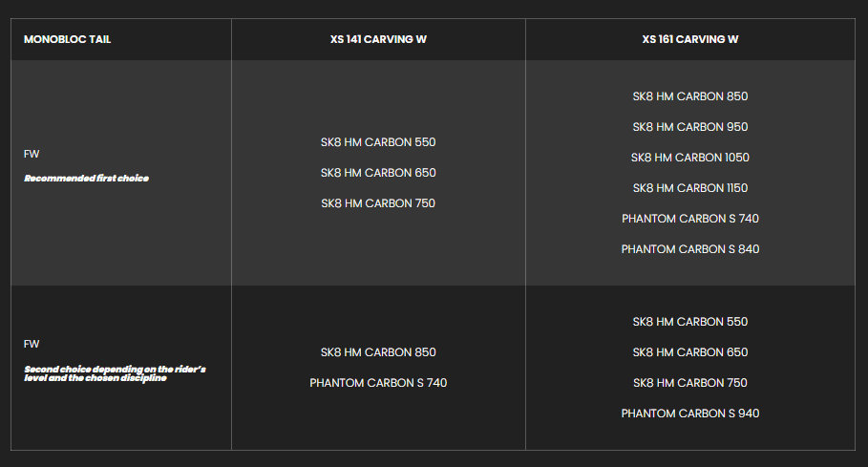868x467 pixels.
Task: Click SK8 HM CARBON 550 under XS 141
Action: (x=378, y=142)
